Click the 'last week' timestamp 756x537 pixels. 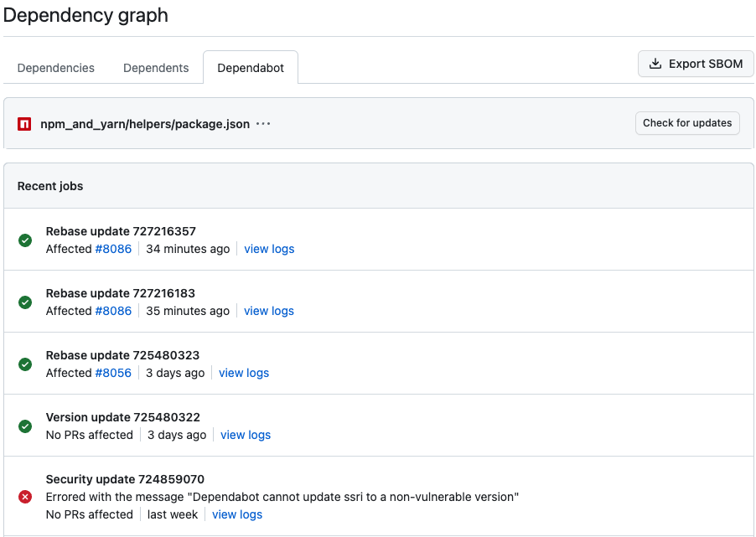click(173, 514)
